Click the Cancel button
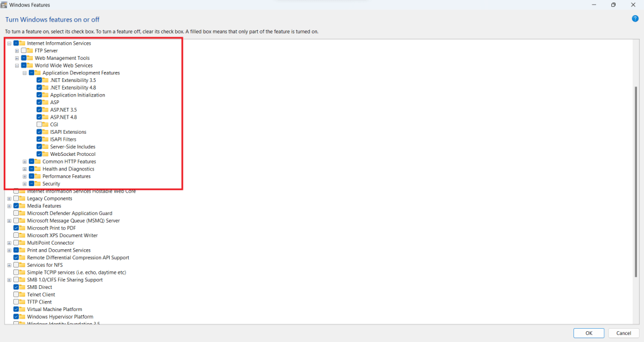 (623, 333)
